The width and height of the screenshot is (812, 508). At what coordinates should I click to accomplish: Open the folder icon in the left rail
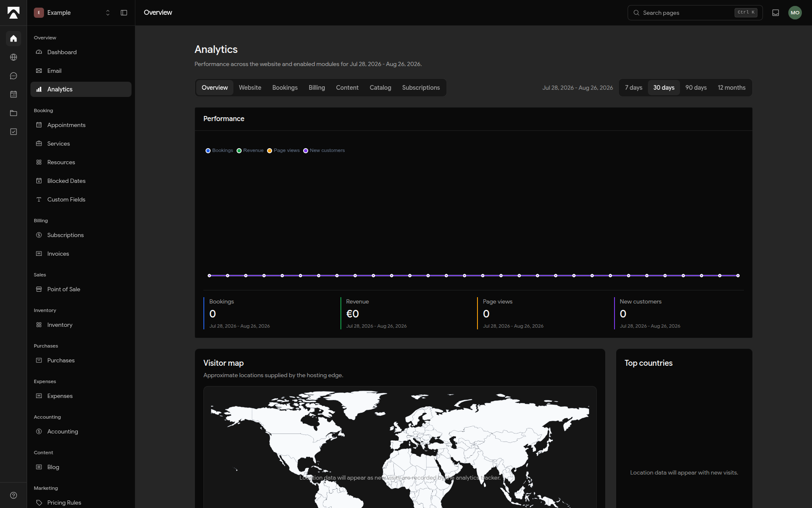pos(14,113)
